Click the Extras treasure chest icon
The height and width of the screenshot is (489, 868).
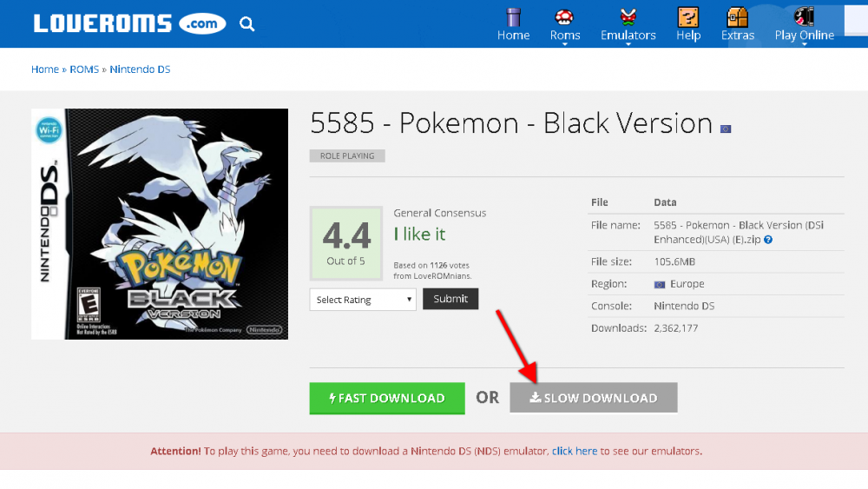point(737,17)
